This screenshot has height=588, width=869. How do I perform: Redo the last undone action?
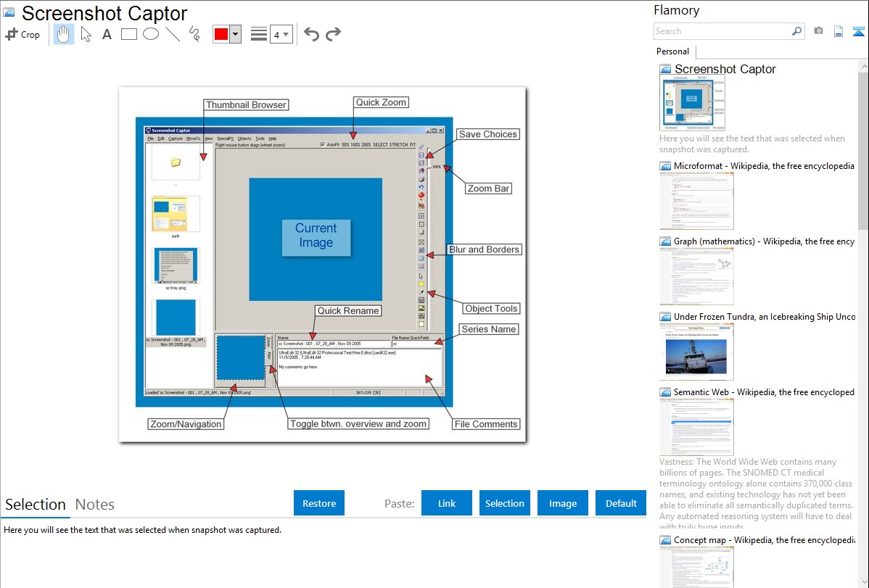click(333, 34)
